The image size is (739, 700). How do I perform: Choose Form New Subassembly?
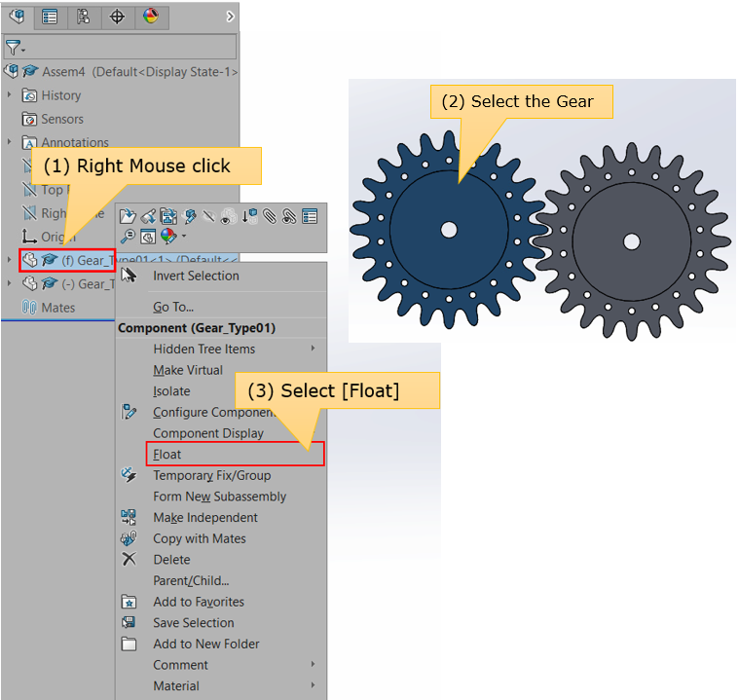pos(220,497)
